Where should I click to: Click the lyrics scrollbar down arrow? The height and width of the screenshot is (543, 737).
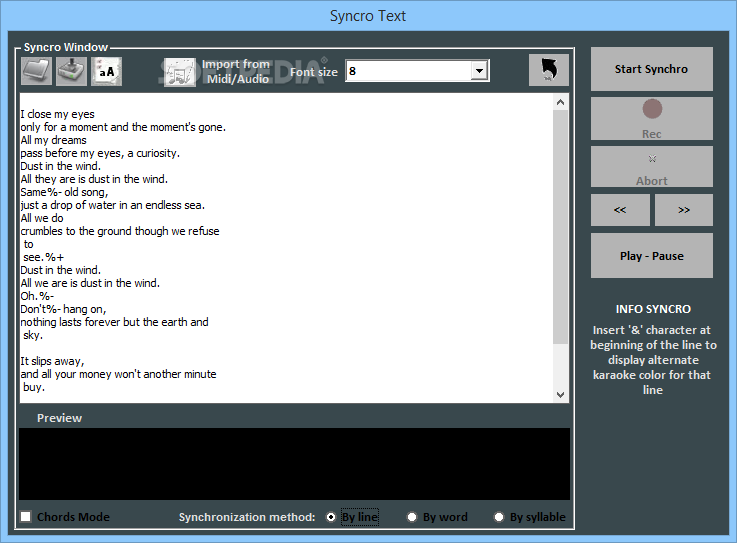pyautogui.click(x=560, y=394)
